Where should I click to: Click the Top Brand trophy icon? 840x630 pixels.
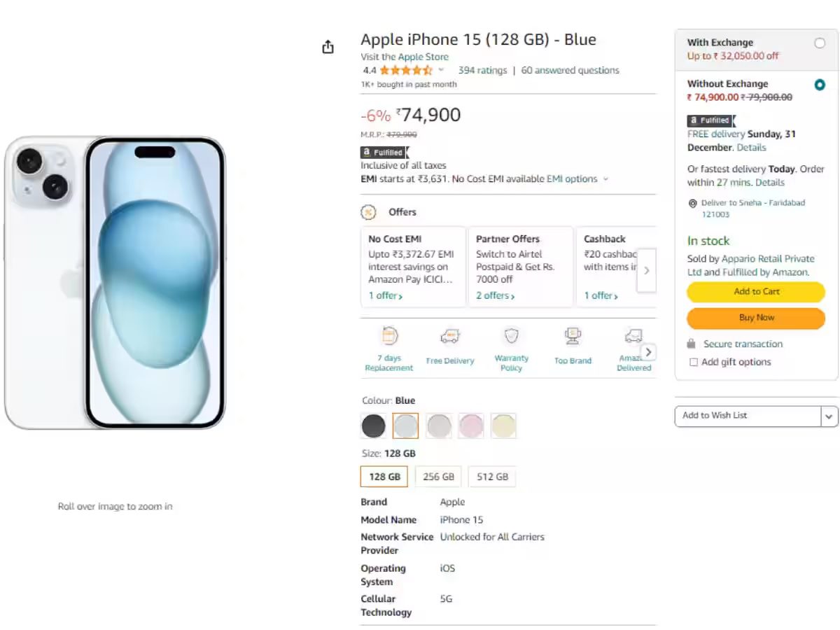[x=573, y=337]
